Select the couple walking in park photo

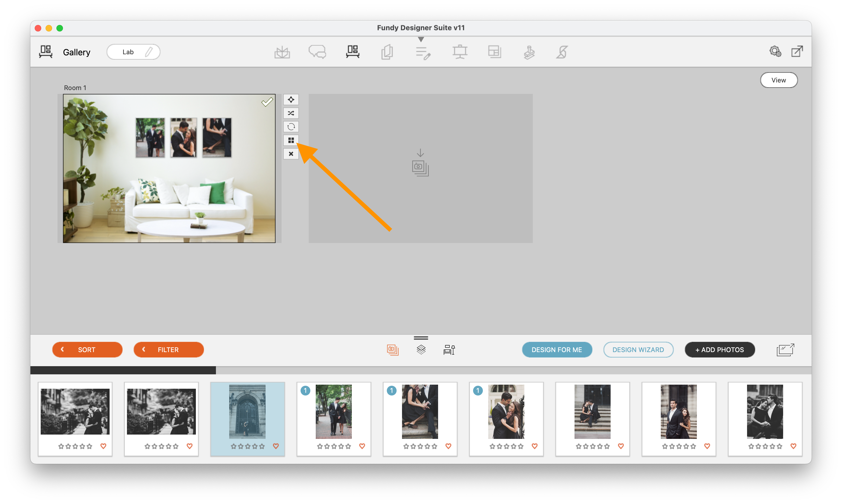point(334,412)
